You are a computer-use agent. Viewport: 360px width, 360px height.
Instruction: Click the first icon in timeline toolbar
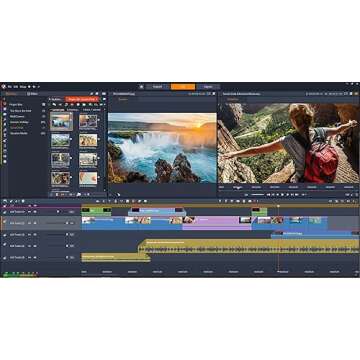[5, 201]
